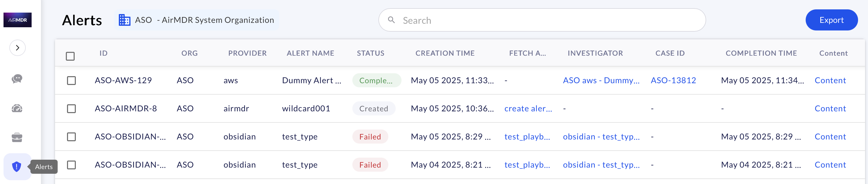Open the ASO AirMDR System Organization selector
Screen dimensions: 868x184
click(x=204, y=20)
